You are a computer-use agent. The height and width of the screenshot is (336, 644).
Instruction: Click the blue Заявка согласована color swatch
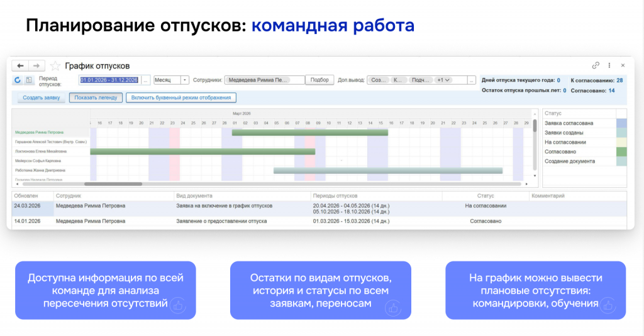(x=621, y=123)
